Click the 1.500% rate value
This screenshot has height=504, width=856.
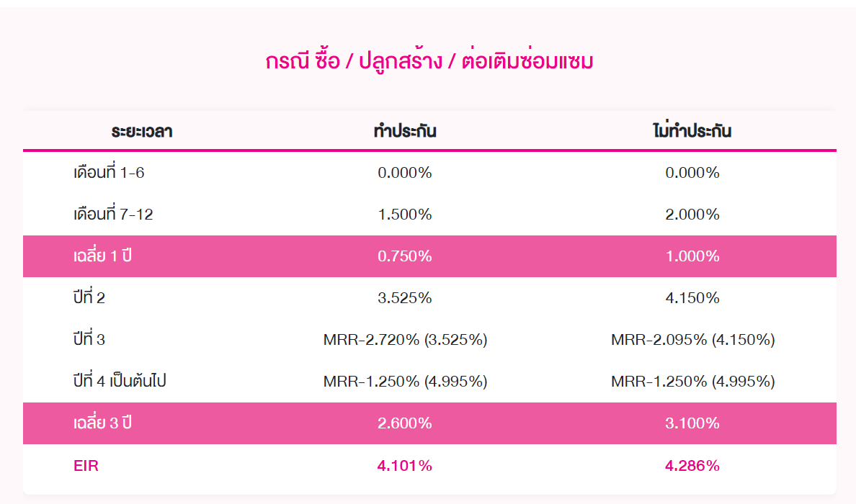[x=405, y=215]
